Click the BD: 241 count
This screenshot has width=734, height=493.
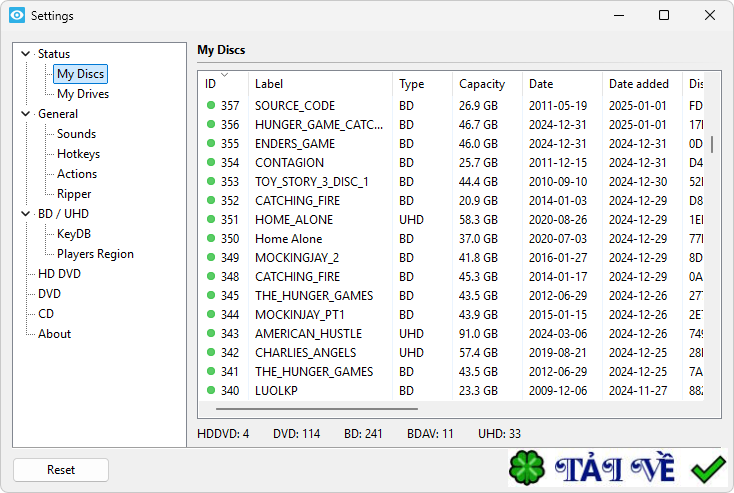tap(363, 434)
